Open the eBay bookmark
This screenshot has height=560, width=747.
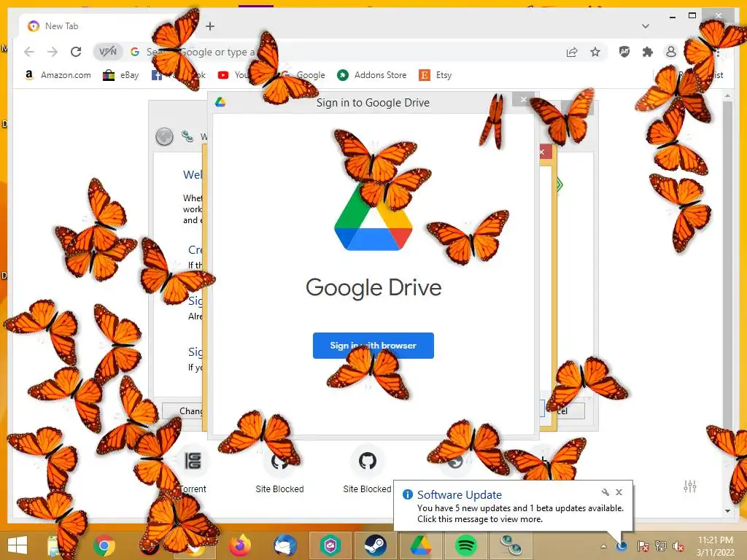121,75
